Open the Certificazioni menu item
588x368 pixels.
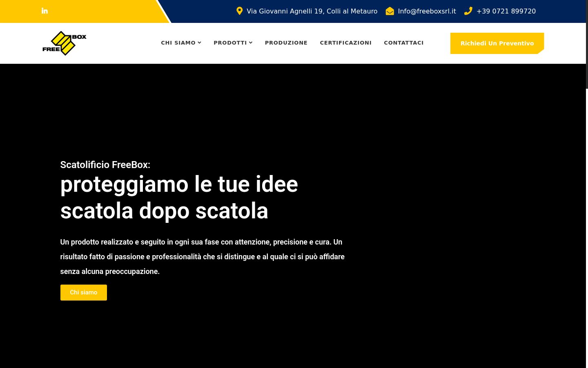[x=346, y=43]
